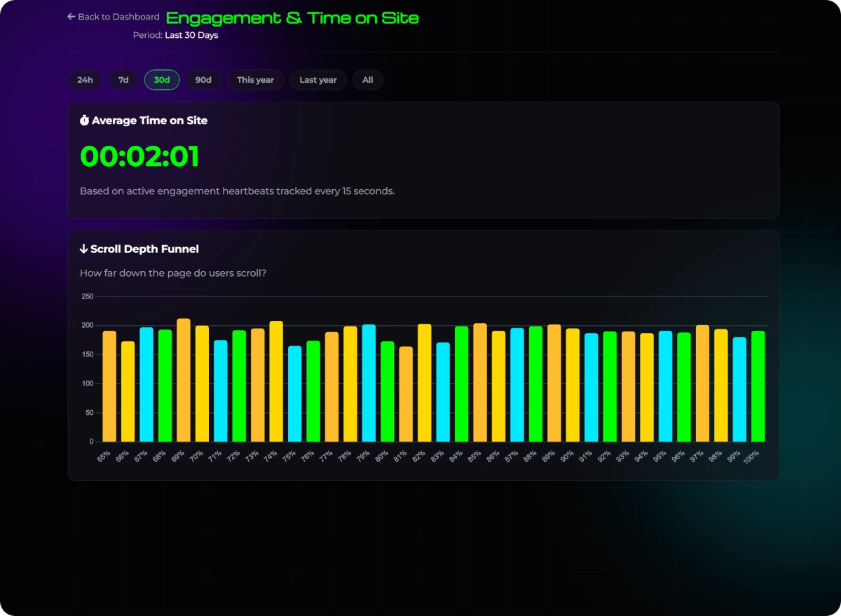Click the currently active 30d filter
The width and height of the screenshot is (841, 616).
162,79
